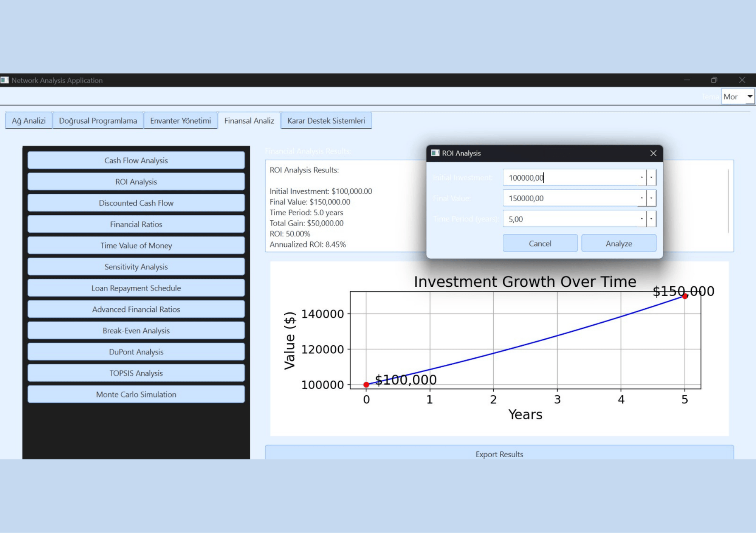The height and width of the screenshot is (533, 756).
Task: Select Advanced Financial Ratios
Action: point(136,309)
